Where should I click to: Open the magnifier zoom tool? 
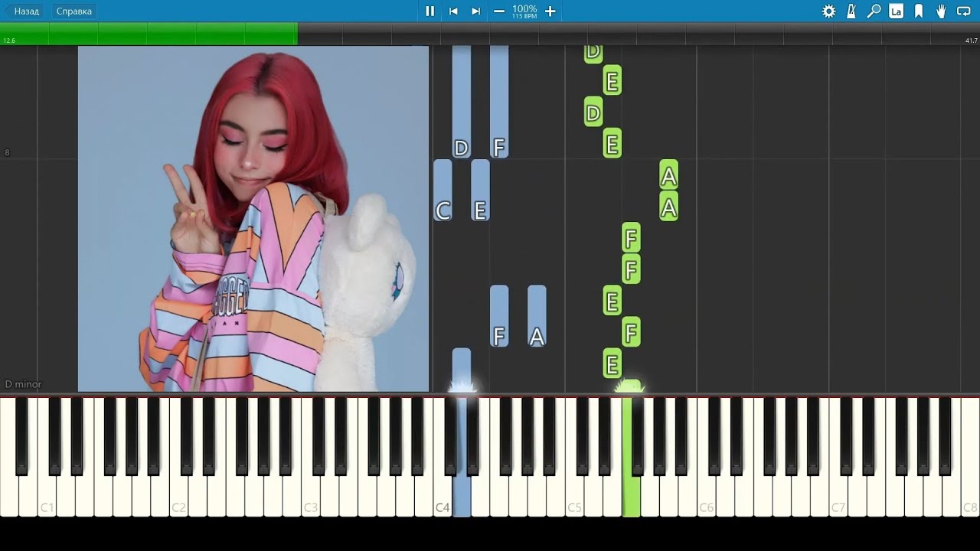(x=874, y=11)
